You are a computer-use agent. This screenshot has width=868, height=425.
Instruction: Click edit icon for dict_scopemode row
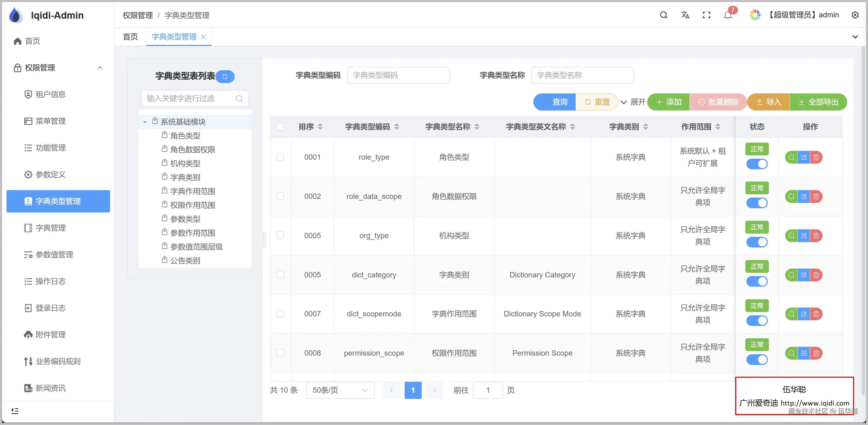(804, 314)
